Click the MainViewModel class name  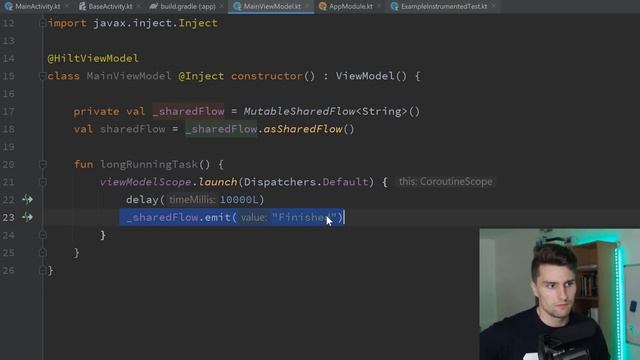(x=129, y=76)
